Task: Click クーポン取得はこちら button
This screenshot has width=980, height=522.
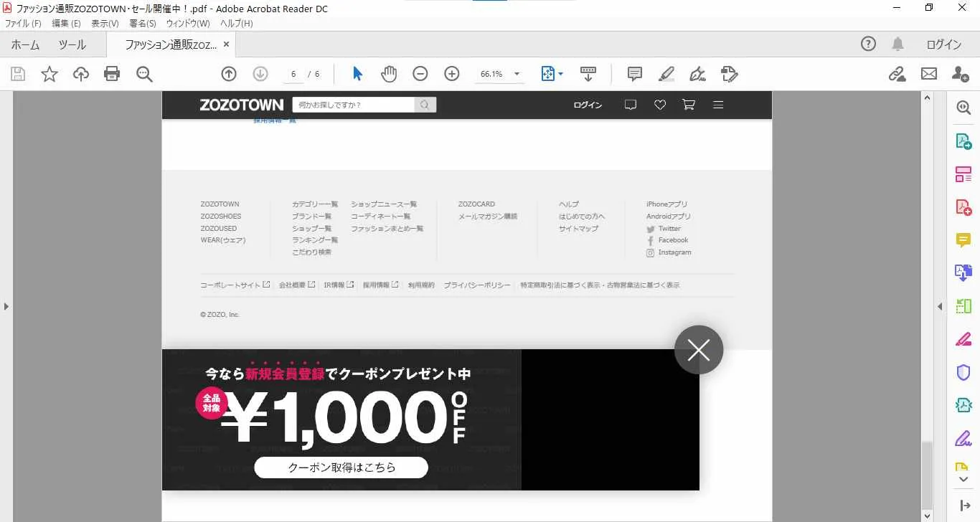Action: pos(341,468)
